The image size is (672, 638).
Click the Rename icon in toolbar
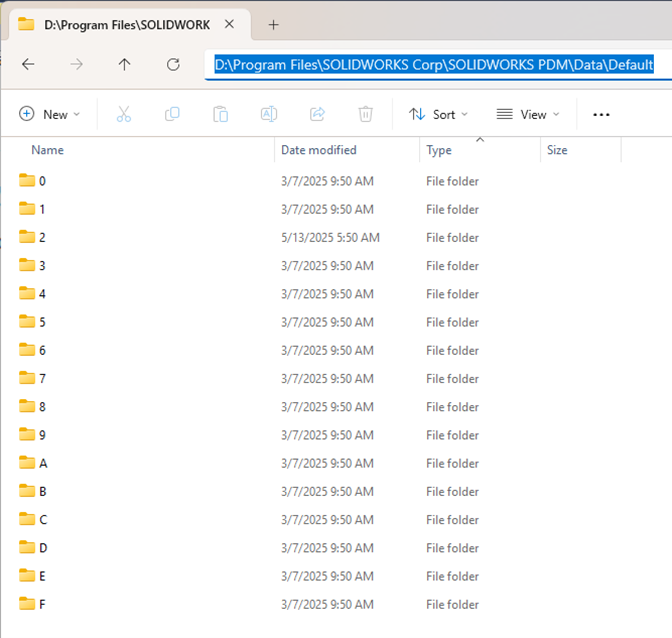click(x=269, y=114)
